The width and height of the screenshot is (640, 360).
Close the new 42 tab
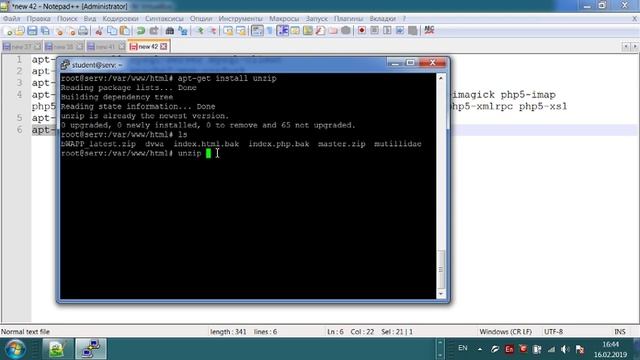pyautogui.click(x=164, y=47)
